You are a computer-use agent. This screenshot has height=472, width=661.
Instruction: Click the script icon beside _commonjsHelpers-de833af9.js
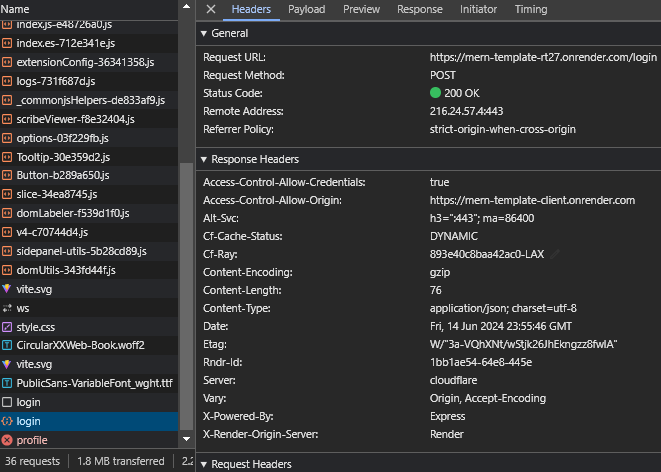tap(7, 100)
